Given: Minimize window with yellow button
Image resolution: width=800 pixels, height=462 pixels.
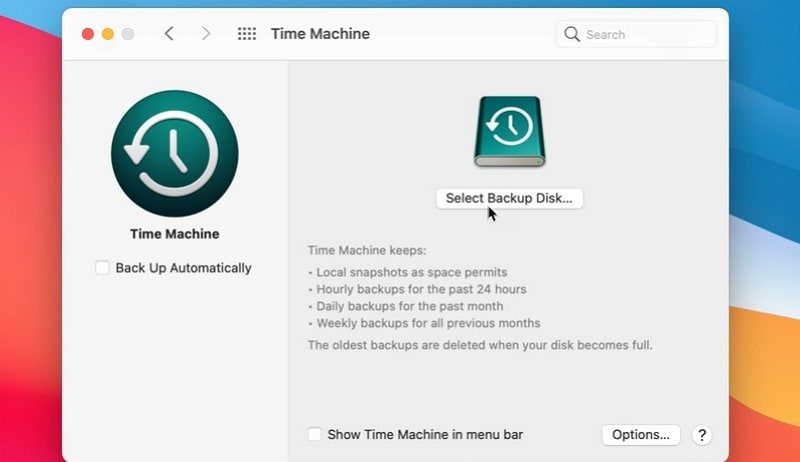Looking at the screenshot, I should tap(108, 34).
